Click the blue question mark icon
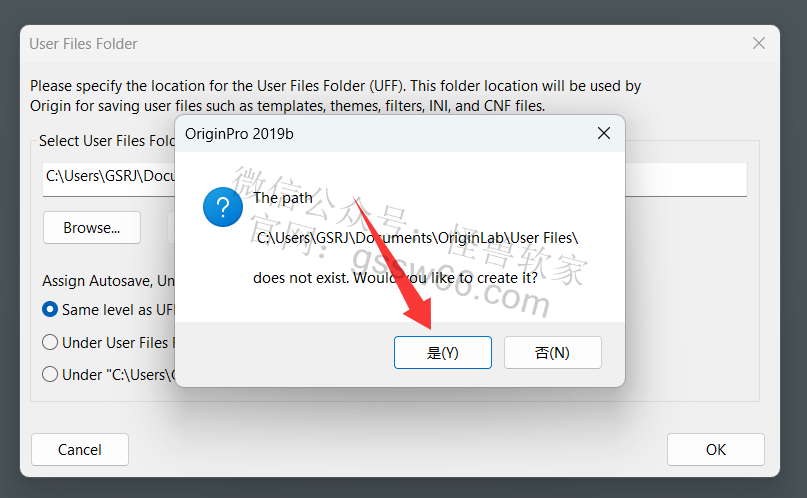This screenshot has height=498, width=807. pyautogui.click(x=223, y=207)
